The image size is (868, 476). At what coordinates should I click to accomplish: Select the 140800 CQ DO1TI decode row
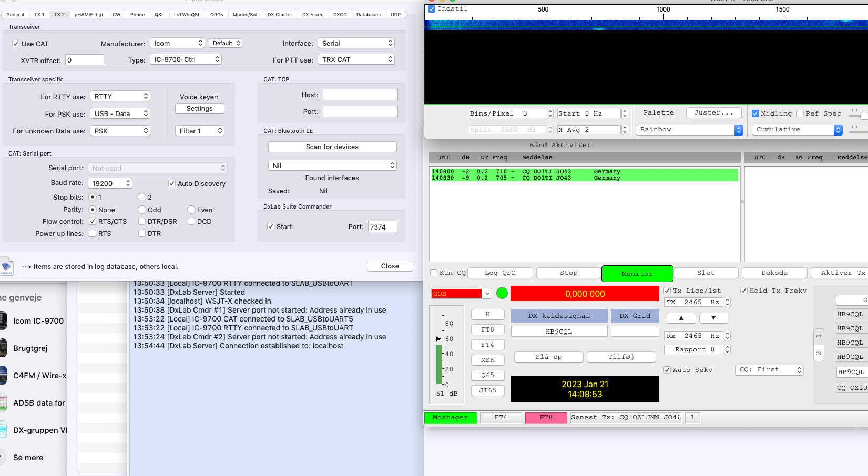point(584,172)
